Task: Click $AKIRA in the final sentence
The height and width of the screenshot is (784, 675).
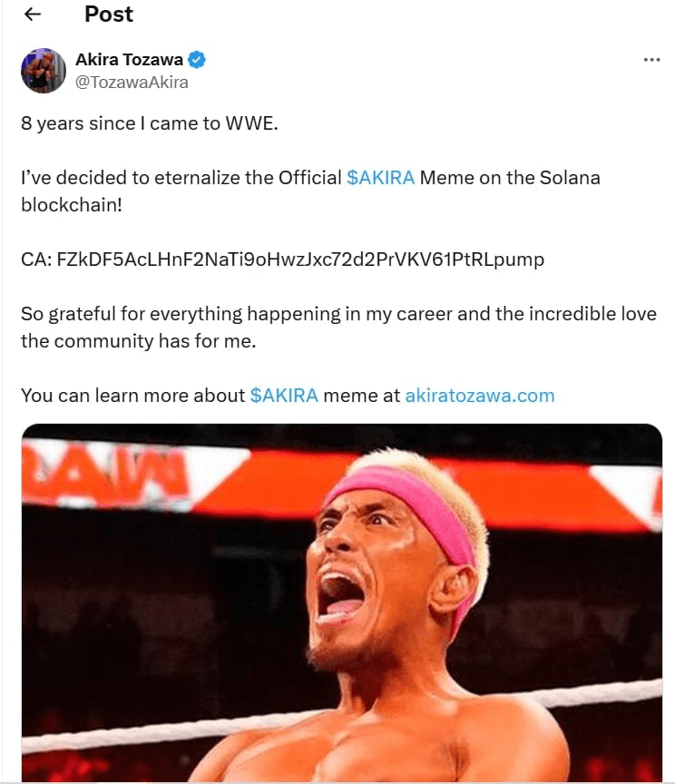Action: coord(283,396)
